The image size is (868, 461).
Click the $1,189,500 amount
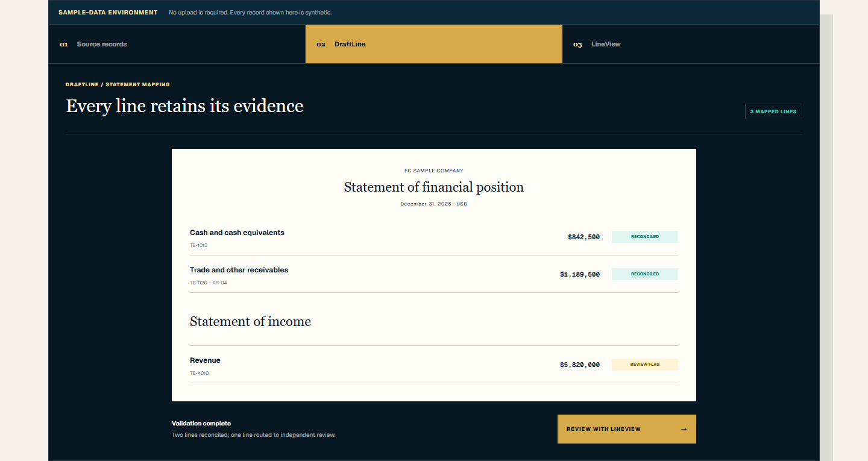pyautogui.click(x=580, y=274)
